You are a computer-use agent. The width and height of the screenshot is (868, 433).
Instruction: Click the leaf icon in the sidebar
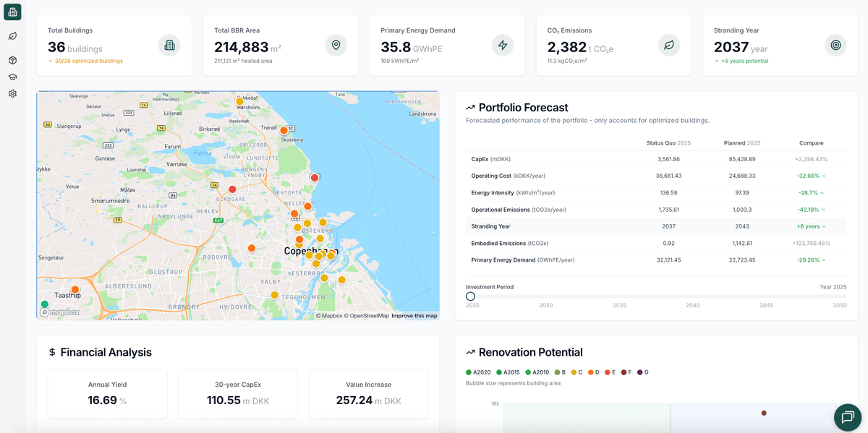click(x=12, y=36)
